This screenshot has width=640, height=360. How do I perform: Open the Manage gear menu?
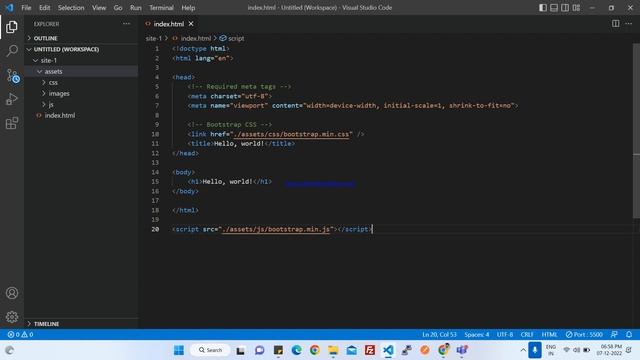(12, 317)
